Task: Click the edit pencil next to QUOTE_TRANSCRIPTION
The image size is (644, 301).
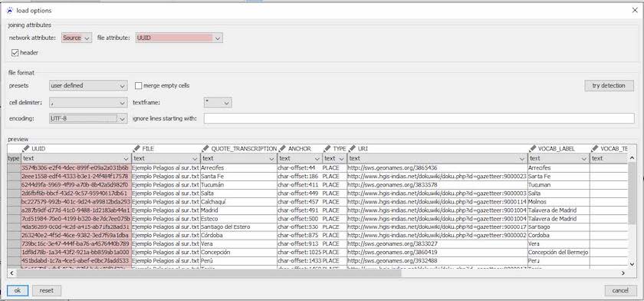Action: point(205,148)
